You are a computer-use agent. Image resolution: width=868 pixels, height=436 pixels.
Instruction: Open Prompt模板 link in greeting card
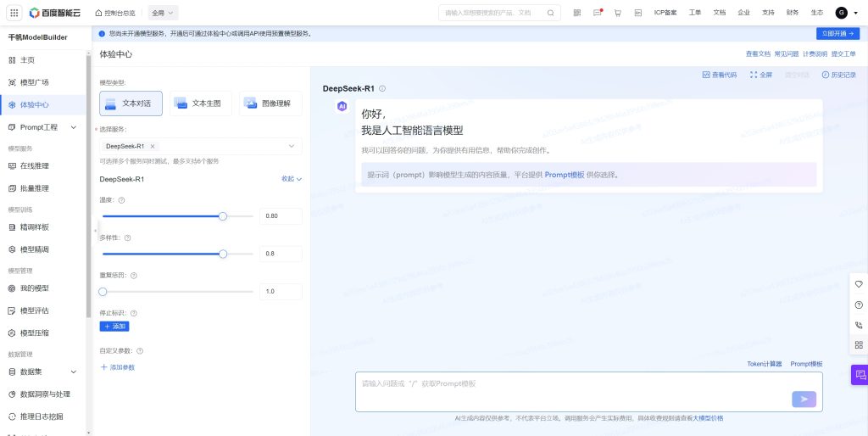[564, 175]
